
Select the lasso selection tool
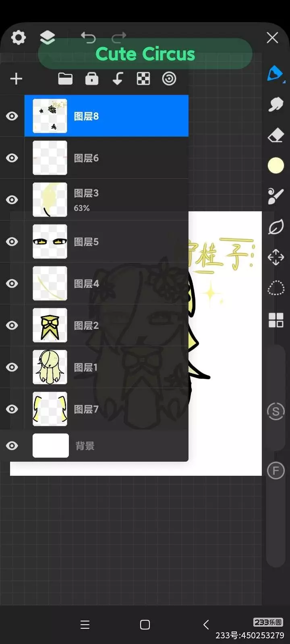click(x=276, y=288)
